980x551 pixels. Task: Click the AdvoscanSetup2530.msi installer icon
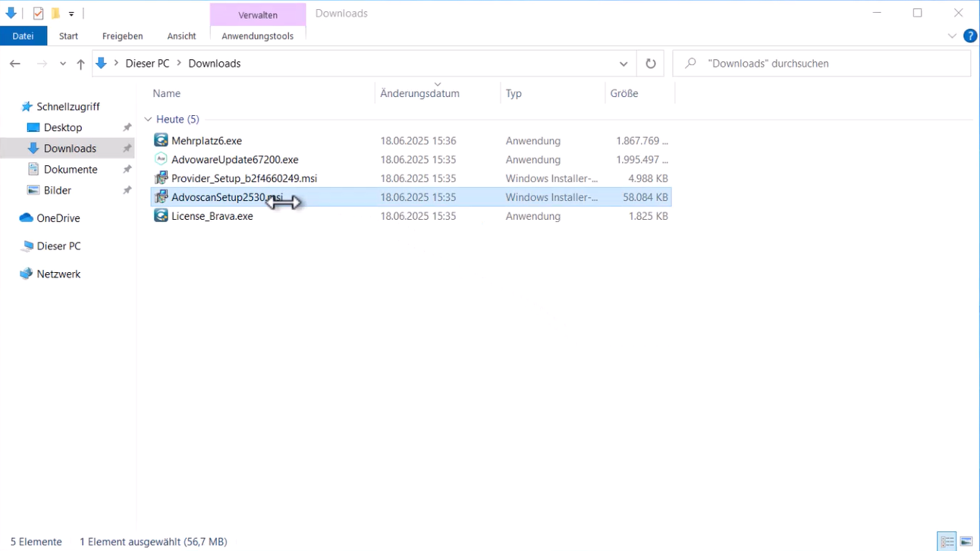point(161,197)
